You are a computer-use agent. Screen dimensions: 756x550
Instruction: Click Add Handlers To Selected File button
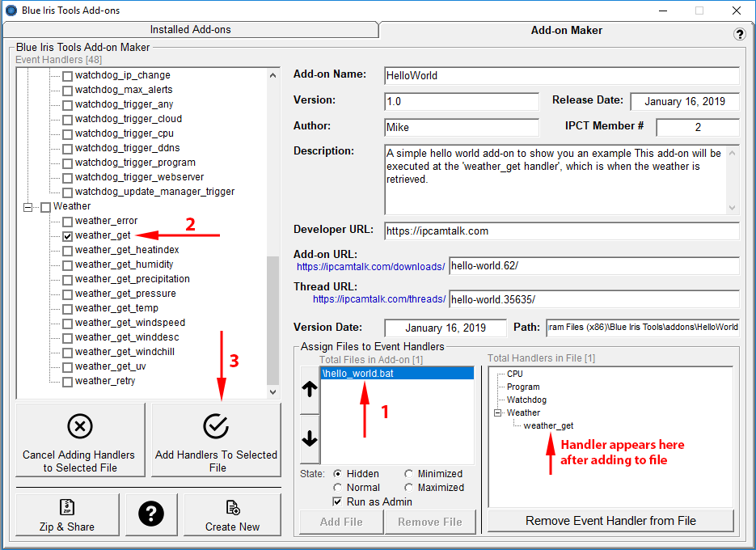[216, 440]
